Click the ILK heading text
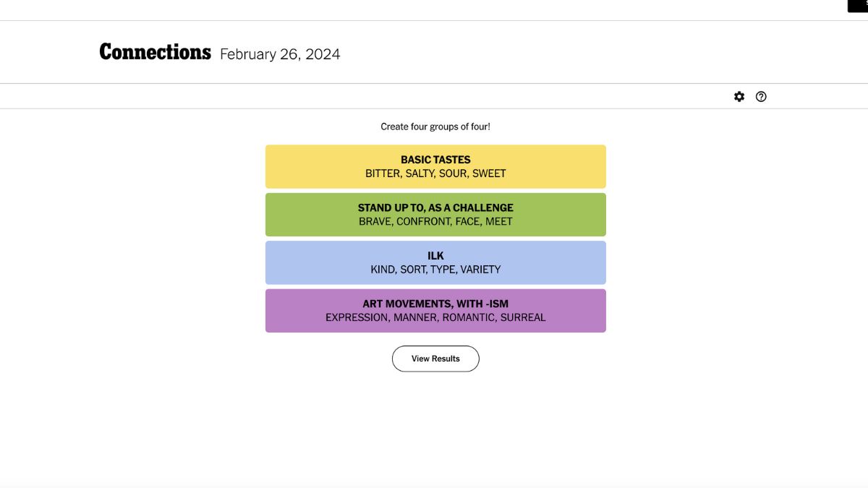The width and height of the screenshot is (868, 488). click(435, 256)
